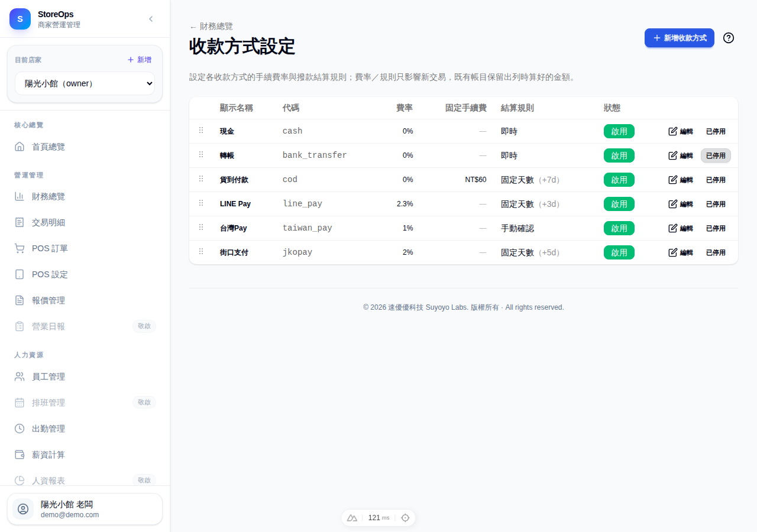Disable 貨到付款 via its 已停用 button
The height and width of the screenshot is (532, 757).
(x=716, y=180)
